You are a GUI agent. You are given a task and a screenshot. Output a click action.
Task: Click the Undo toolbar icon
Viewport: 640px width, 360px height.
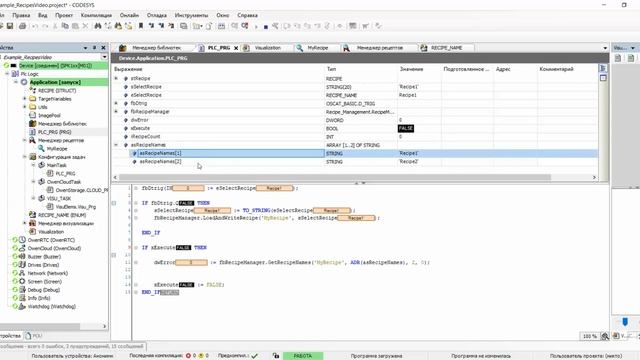point(35,26)
